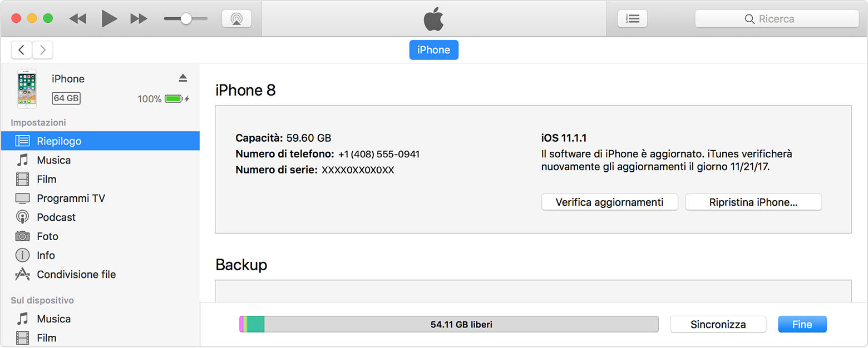Select the iPhone device tab
This screenshot has width=868, height=348.
click(433, 50)
